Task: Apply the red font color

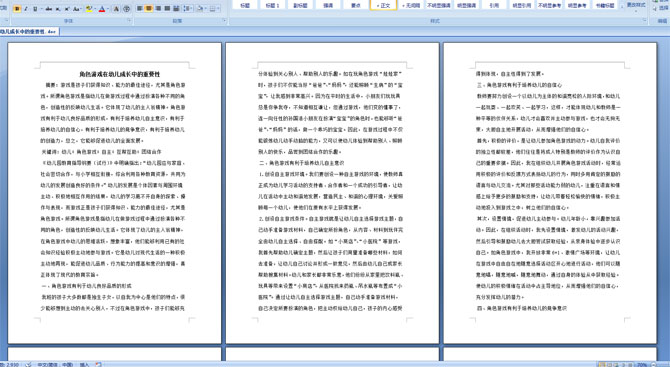Action: 102,9
